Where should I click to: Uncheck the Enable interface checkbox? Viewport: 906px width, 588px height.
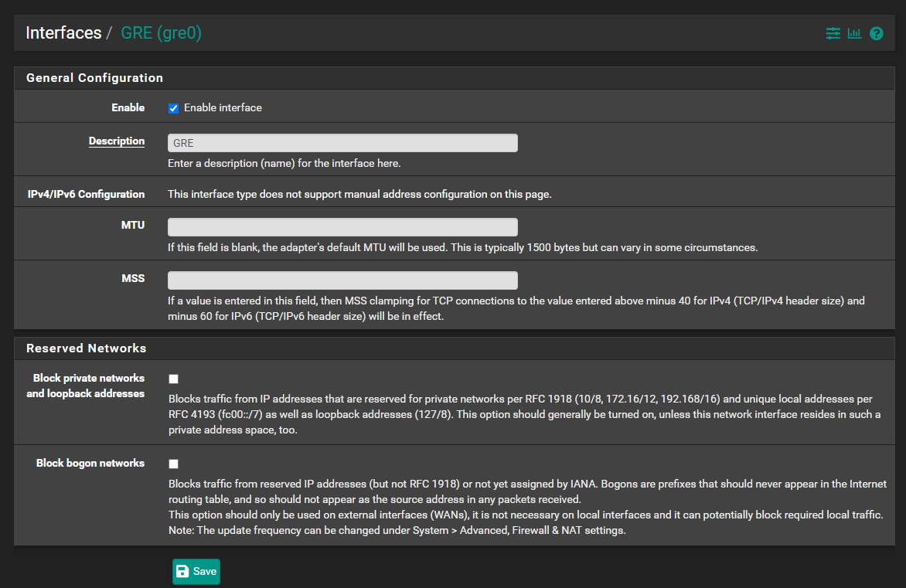tap(173, 108)
